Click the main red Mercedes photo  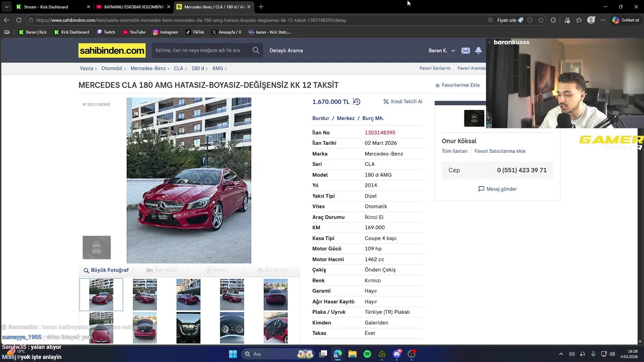189,180
